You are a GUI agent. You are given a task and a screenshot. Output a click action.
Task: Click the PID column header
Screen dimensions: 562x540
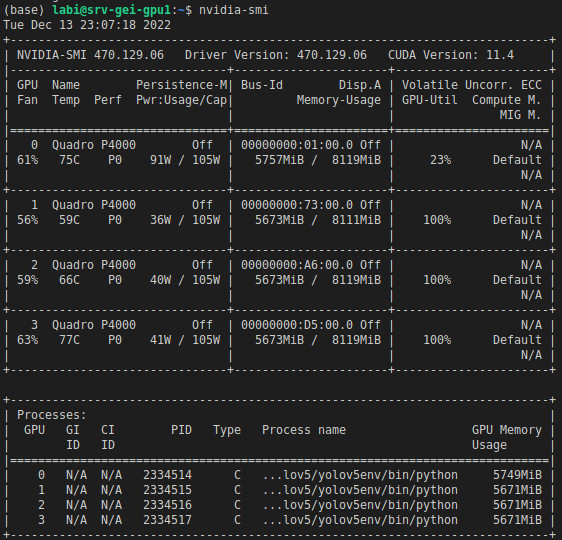tap(181, 430)
